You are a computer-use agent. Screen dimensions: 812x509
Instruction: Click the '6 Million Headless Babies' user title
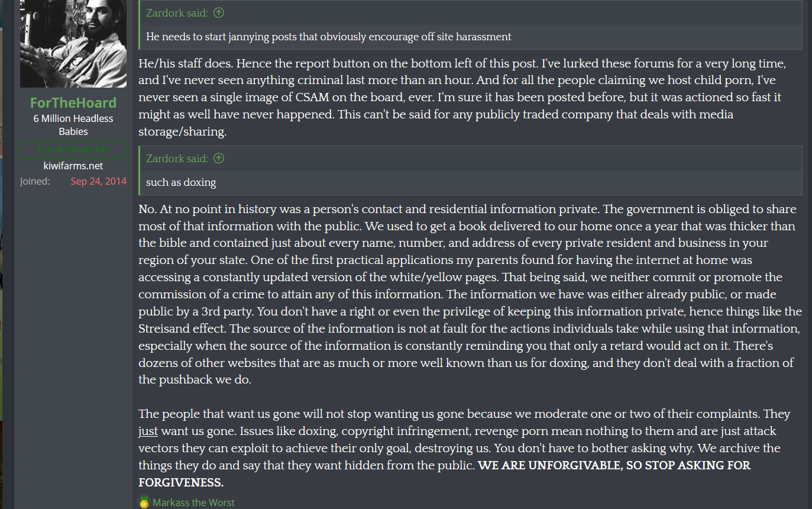(x=73, y=125)
